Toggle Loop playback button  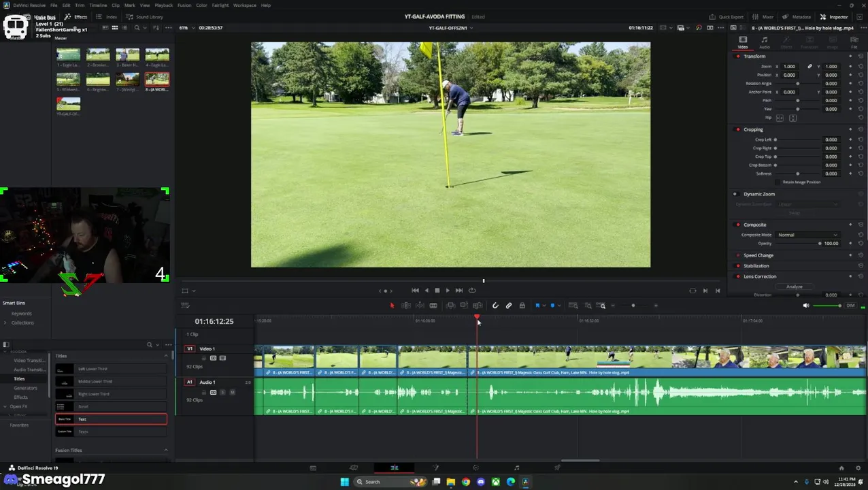click(472, 291)
